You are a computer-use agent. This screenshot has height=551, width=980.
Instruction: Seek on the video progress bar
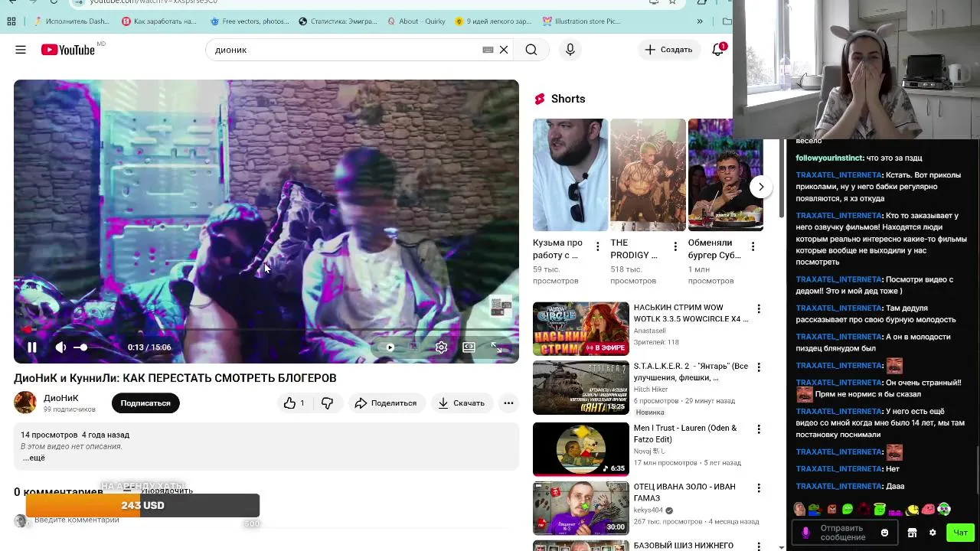(x=266, y=330)
